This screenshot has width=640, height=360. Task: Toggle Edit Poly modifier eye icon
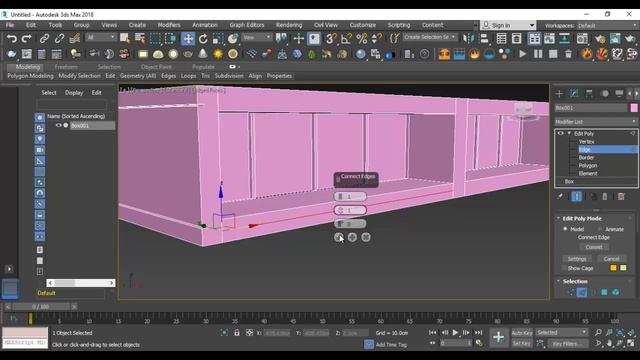point(560,133)
